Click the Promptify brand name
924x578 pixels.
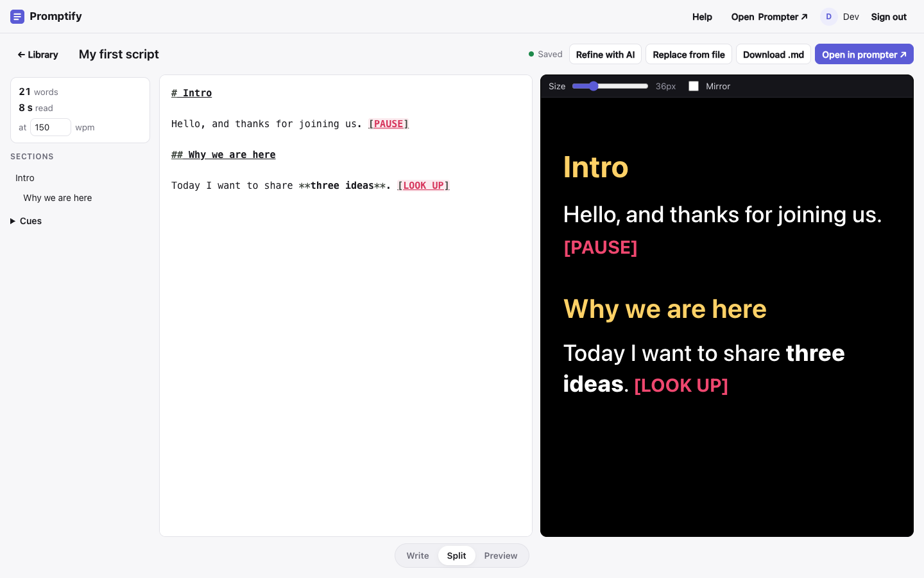pos(56,16)
